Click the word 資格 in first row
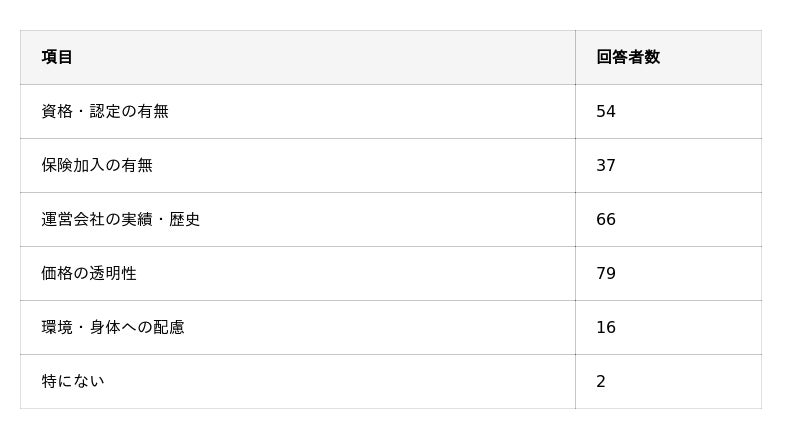The height and width of the screenshot is (439, 800). (57, 111)
